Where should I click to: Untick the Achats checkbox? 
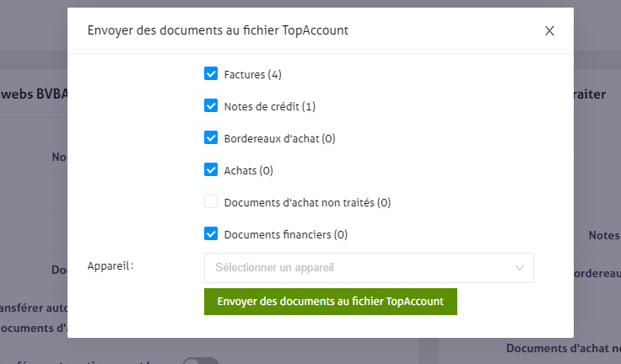pos(211,170)
